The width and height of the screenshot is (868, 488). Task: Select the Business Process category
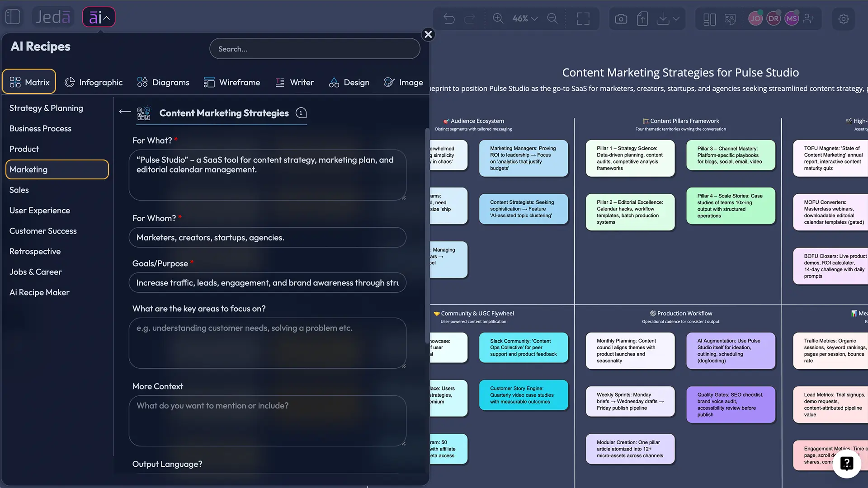pos(40,128)
